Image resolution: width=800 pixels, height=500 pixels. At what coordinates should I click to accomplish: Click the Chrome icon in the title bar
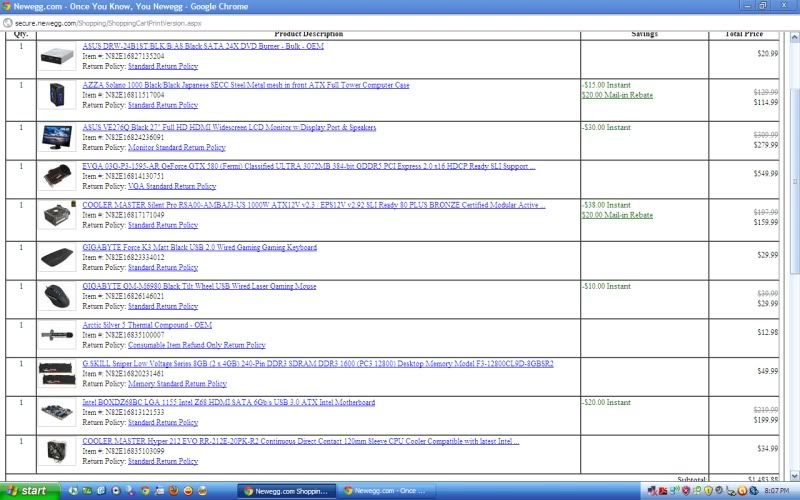pyautogui.click(x=7, y=6)
